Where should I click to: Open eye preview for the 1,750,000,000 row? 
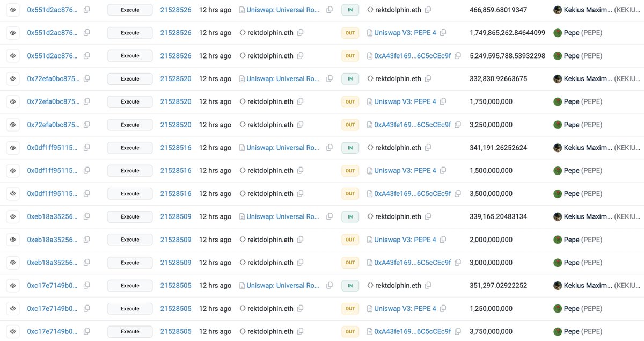pos(13,101)
